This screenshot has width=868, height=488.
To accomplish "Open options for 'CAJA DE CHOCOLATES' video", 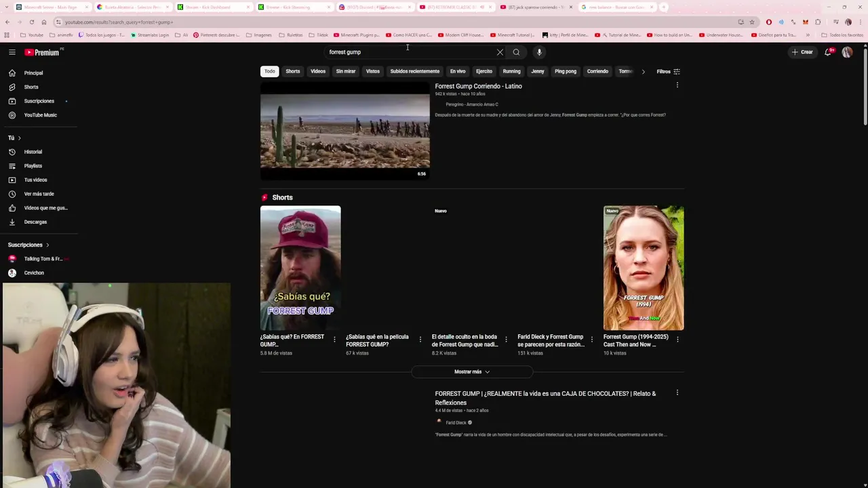I will [x=677, y=392].
